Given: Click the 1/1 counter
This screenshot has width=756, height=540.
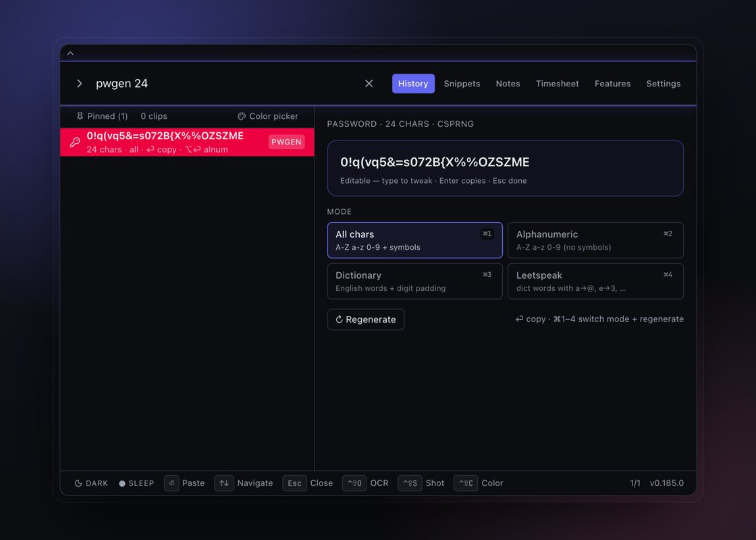Looking at the screenshot, I should [635, 483].
